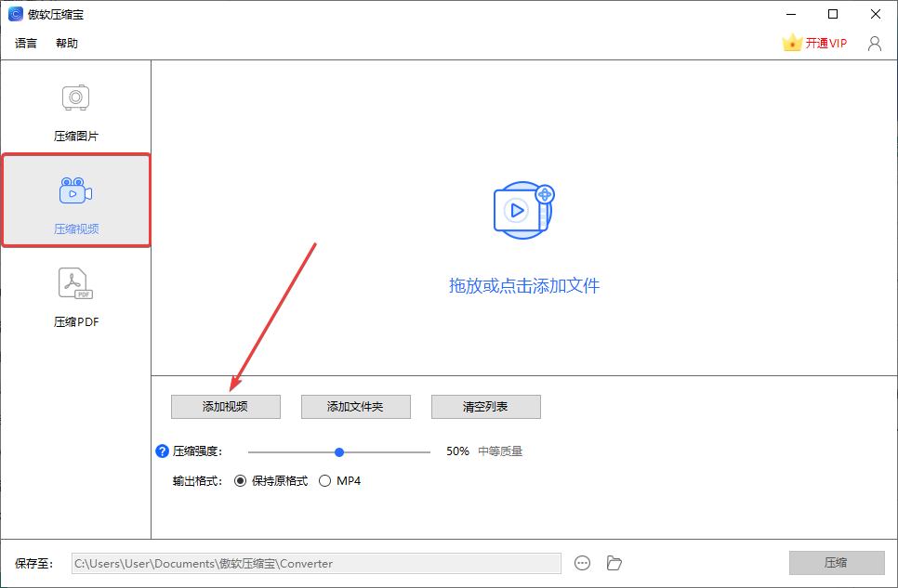Click the 压缩强度 slider handle
Screen dimensions: 898x588
[339, 452]
